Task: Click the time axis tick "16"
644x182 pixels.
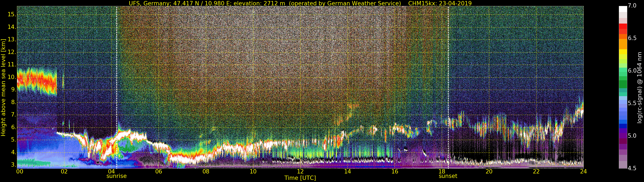Action: (395, 172)
